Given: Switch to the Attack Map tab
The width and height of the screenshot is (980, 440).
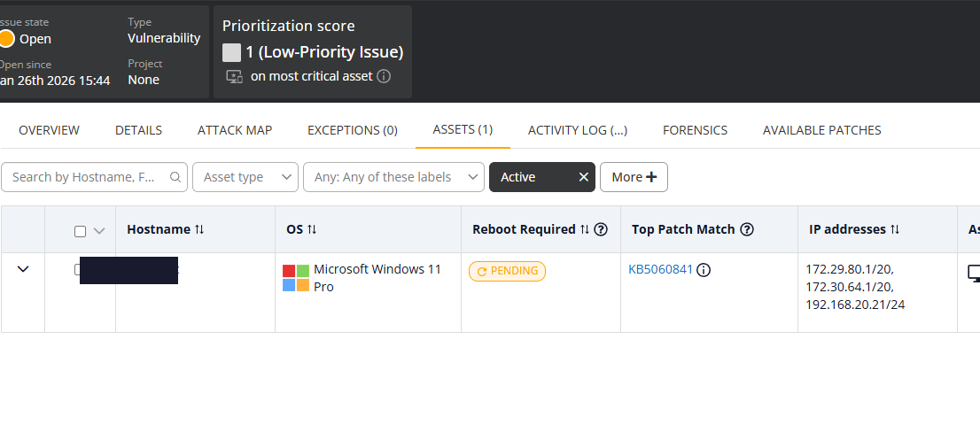Looking at the screenshot, I should pos(235,130).
